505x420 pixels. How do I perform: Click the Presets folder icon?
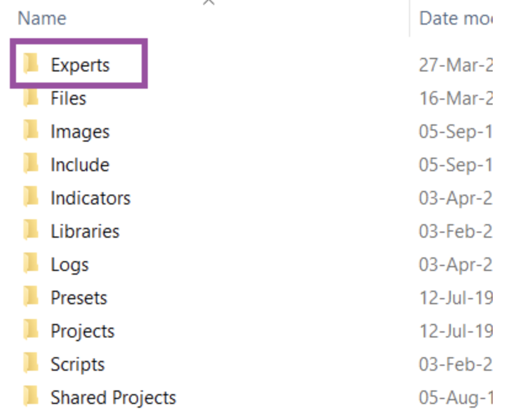[31, 296]
